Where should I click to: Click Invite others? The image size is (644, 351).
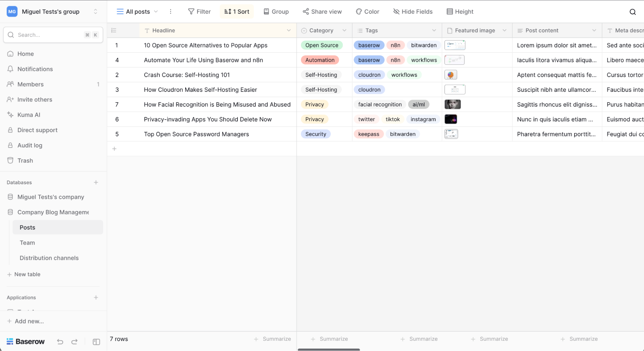click(34, 100)
